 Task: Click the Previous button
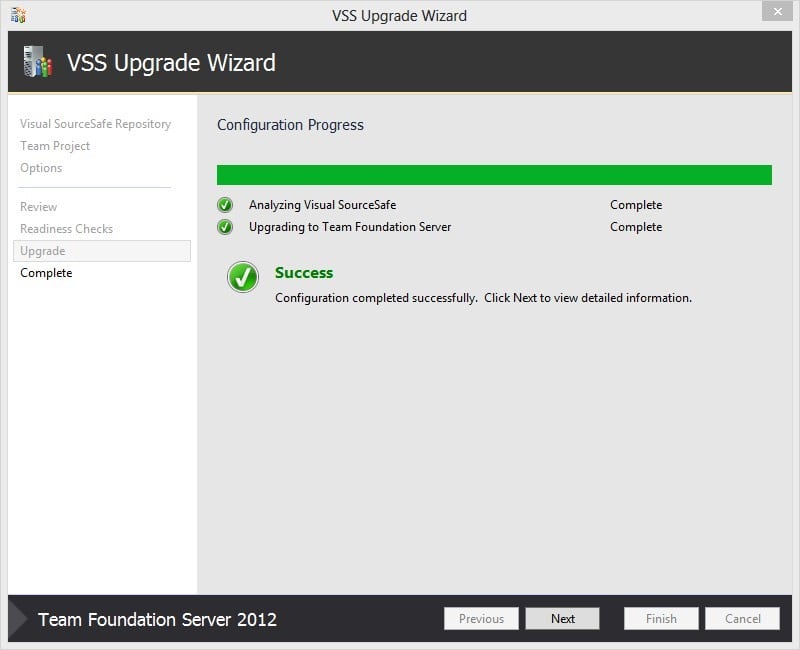point(481,618)
